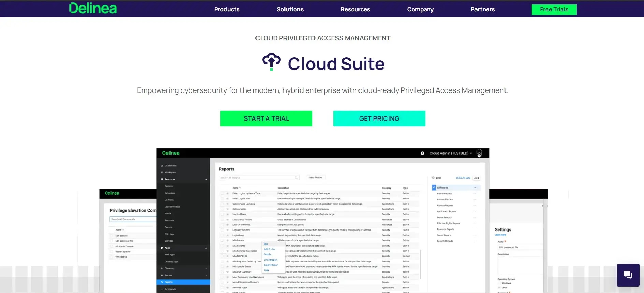The image size is (644, 293).
Task: Click the Name field containing Edit password file
Action: point(520,247)
